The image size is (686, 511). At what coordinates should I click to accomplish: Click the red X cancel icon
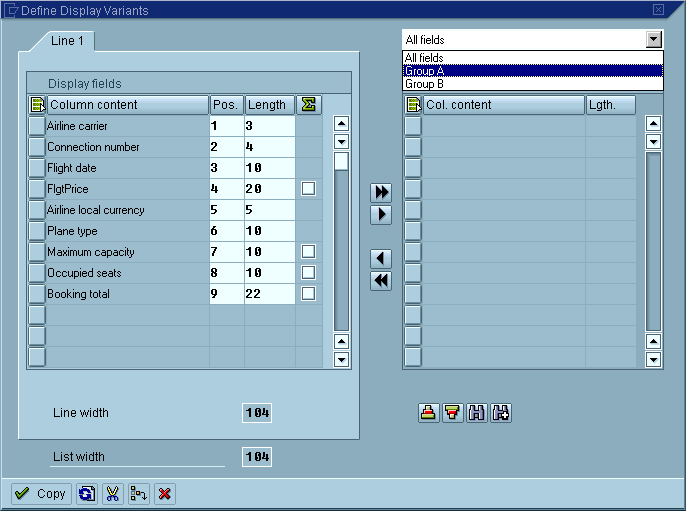165,494
